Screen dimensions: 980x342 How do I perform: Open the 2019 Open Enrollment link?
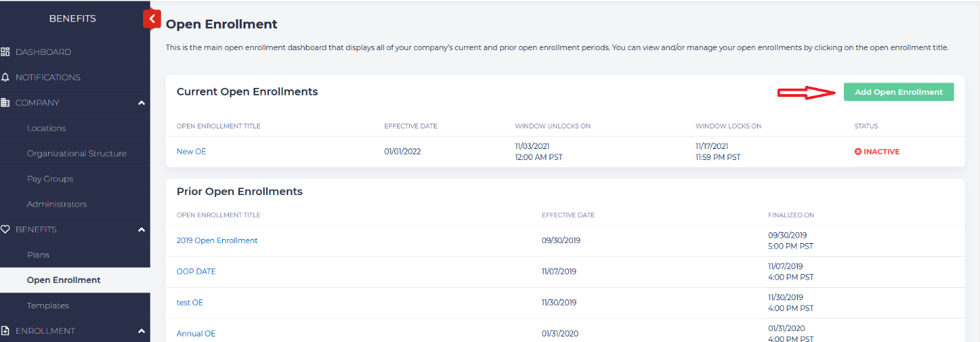217,241
